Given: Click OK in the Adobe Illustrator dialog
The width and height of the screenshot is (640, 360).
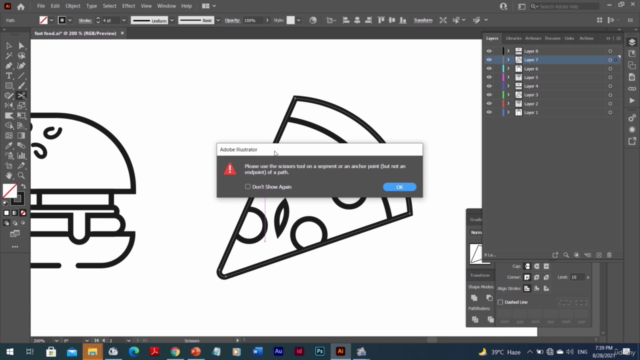Looking at the screenshot, I should (400, 187).
